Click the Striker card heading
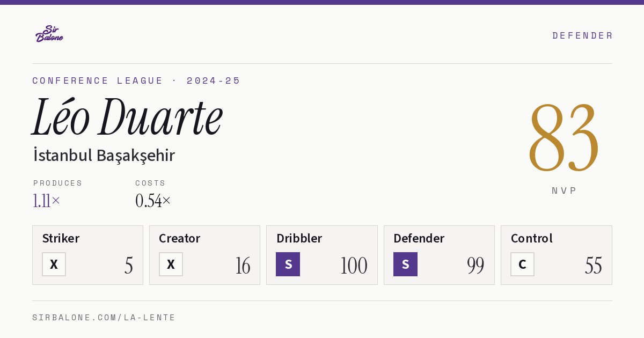This screenshot has height=338, width=644. 61,238
